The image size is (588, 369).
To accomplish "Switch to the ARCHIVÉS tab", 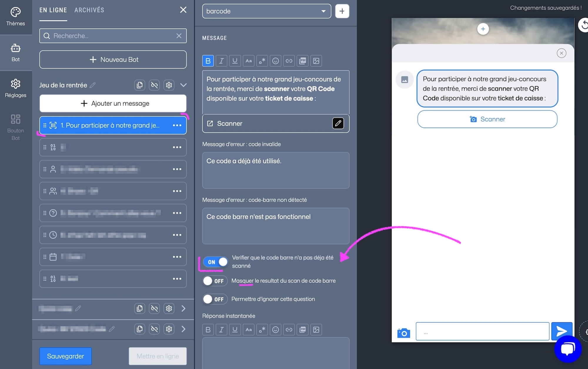I will [x=89, y=9].
